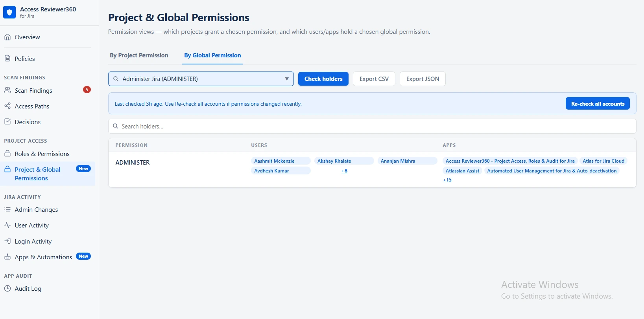The image size is (644, 319).
Task: Open Scan Findings section
Action: [33, 90]
